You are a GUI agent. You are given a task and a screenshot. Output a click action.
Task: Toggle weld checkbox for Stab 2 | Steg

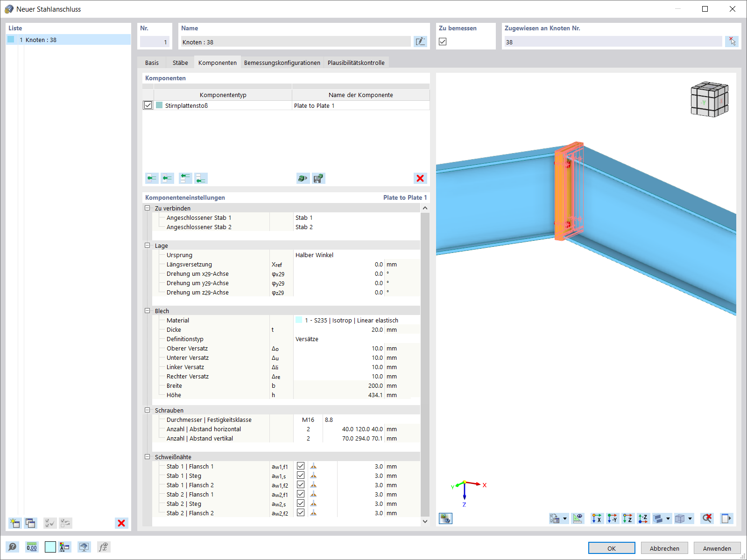pyautogui.click(x=301, y=504)
